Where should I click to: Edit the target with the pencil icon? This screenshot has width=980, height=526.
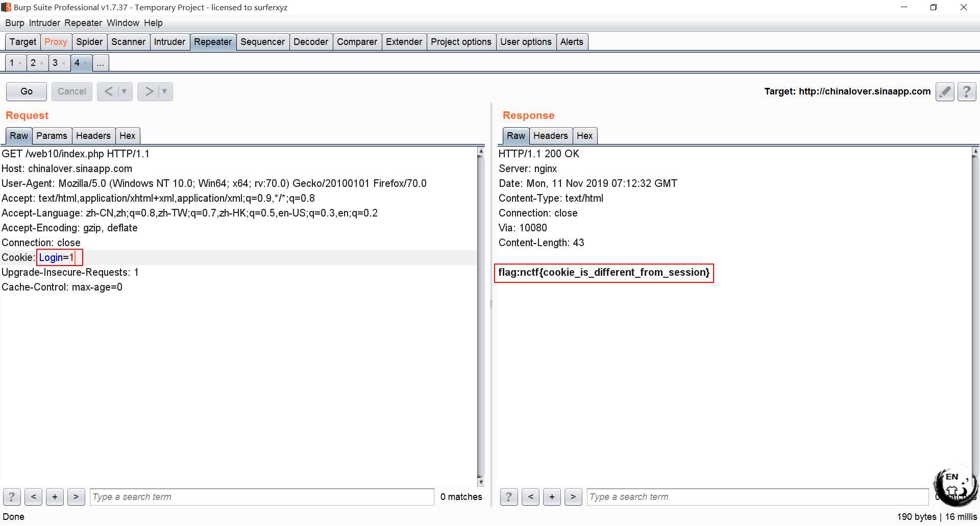945,91
